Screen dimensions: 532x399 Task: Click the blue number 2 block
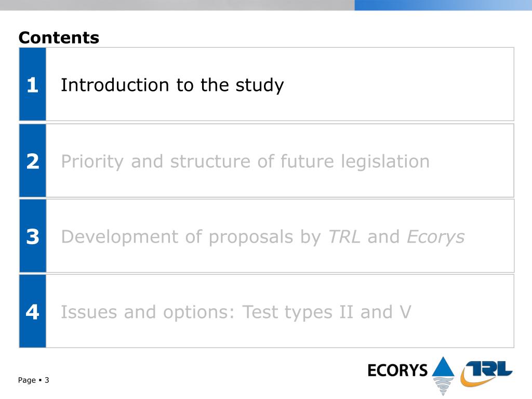coord(33,161)
